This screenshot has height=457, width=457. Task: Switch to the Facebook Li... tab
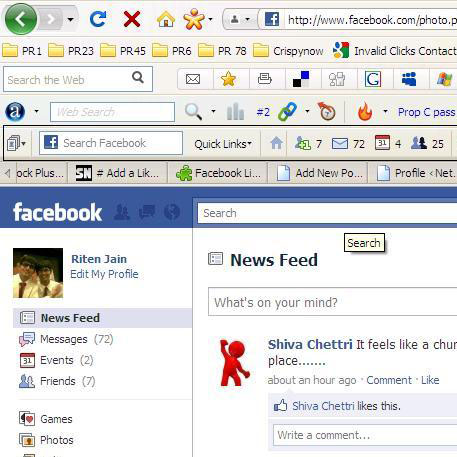pyautogui.click(x=218, y=173)
